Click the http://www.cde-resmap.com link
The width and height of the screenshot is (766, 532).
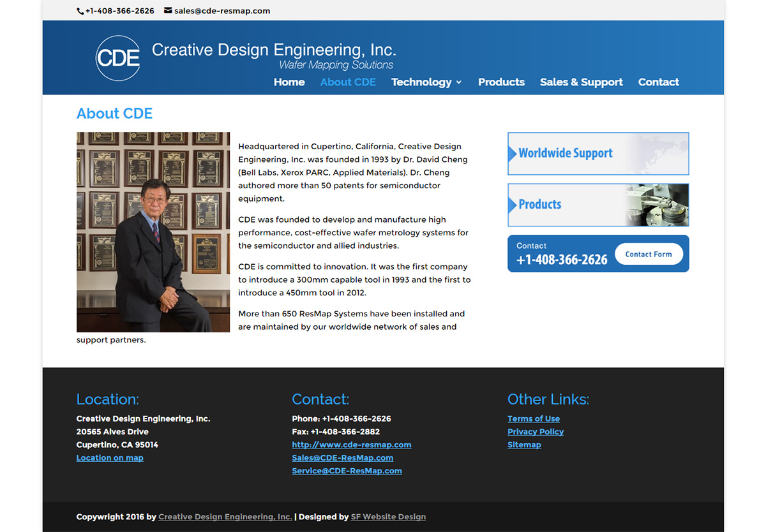point(352,445)
